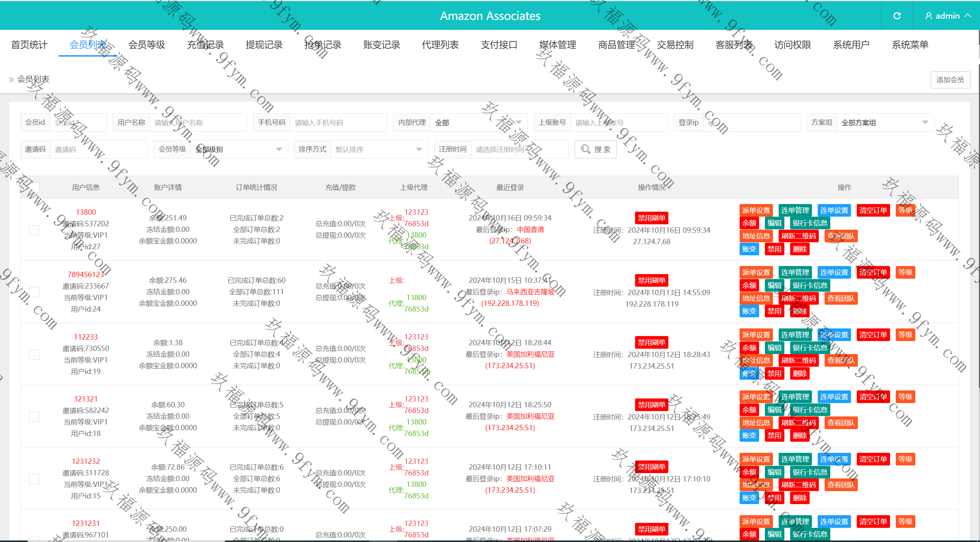This screenshot has height=542, width=980.
Task: Open the 排序方式 sort dropdown
Action: click(x=379, y=149)
